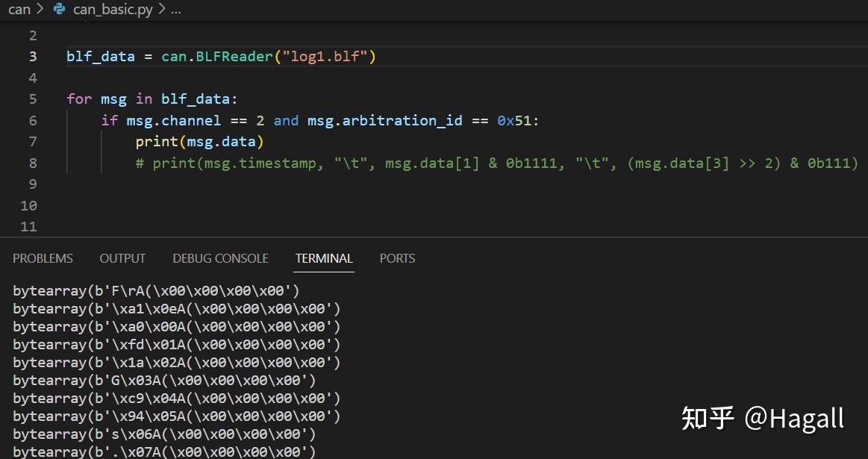Click the BLFReader function call
Viewport: 868px width, 459px height.
[x=234, y=56]
